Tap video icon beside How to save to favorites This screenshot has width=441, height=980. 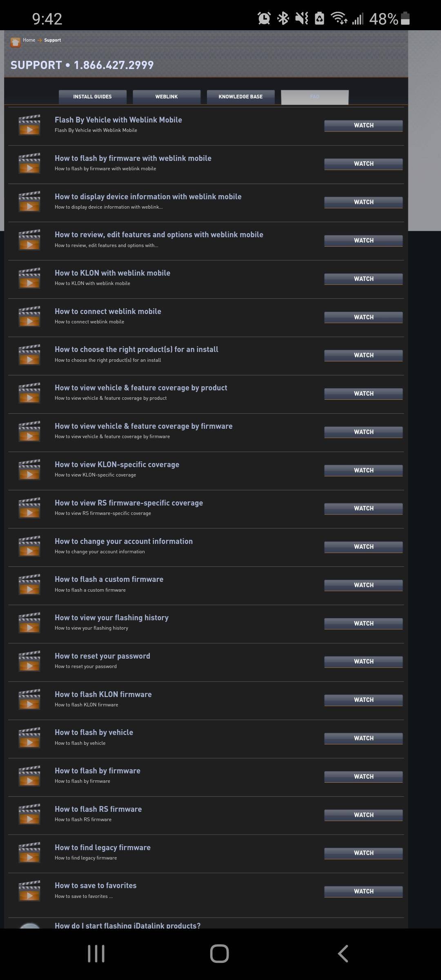[x=29, y=891]
